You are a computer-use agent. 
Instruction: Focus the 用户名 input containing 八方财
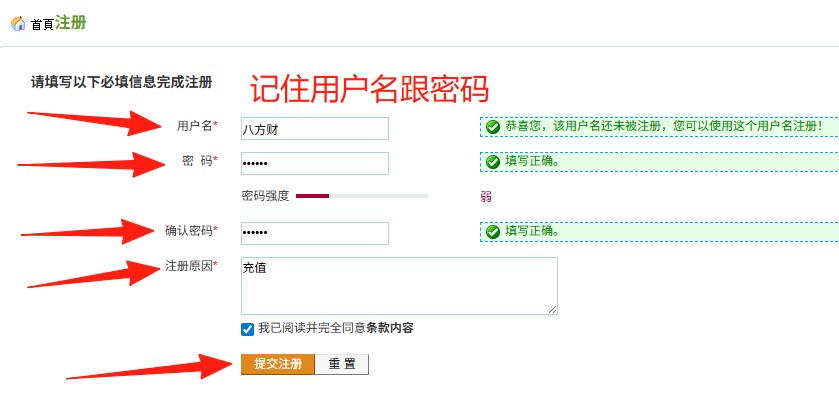click(x=315, y=128)
